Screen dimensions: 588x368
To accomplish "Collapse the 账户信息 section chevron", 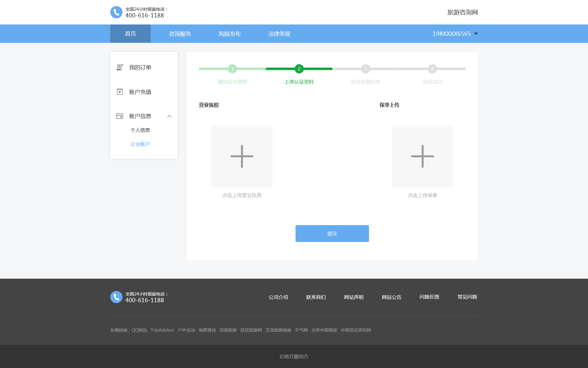I will (169, 116).
